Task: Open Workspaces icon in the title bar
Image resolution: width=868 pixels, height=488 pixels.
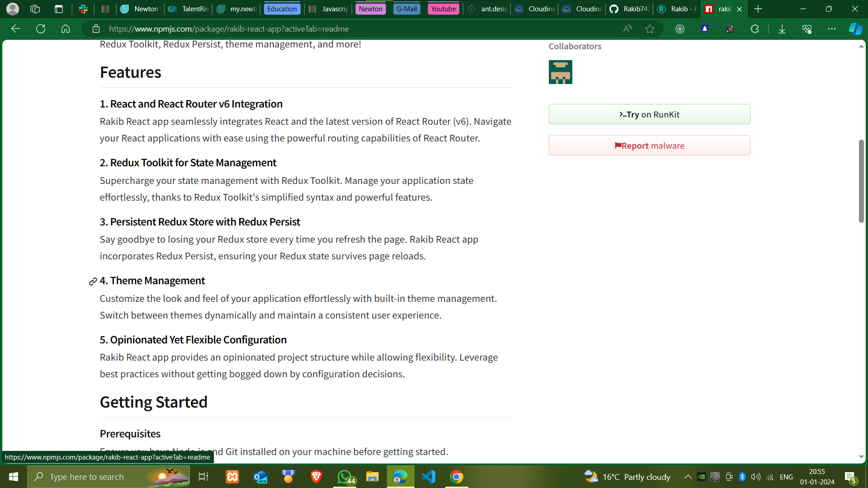Action: click(35, 9)
